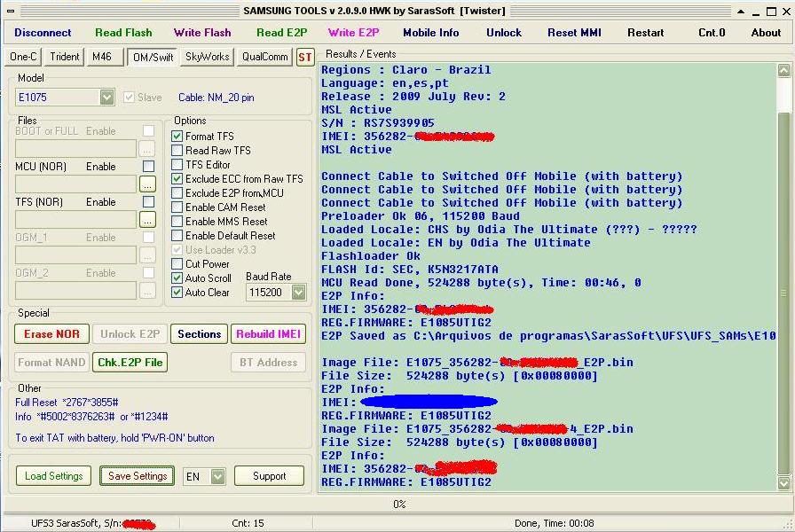
Task: Open the QualComm tab
Action: [x=264, y=57]
